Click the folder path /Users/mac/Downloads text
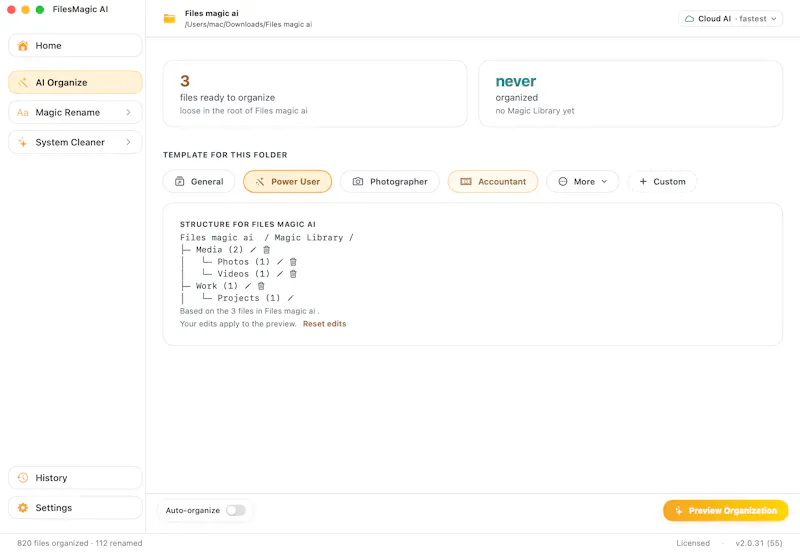This screenshot has width=800, height=553. coord(248,24)
